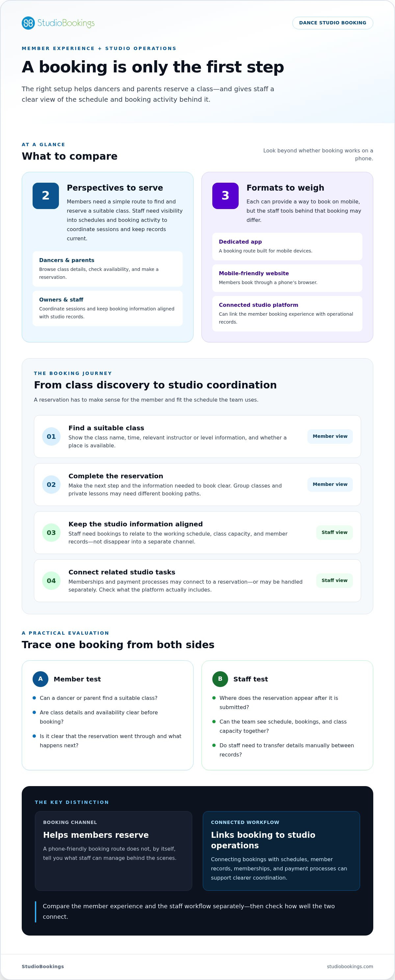395x980 pixels.
Task: Click 'Formats to weigh' heading
Action: click(285, 188)
